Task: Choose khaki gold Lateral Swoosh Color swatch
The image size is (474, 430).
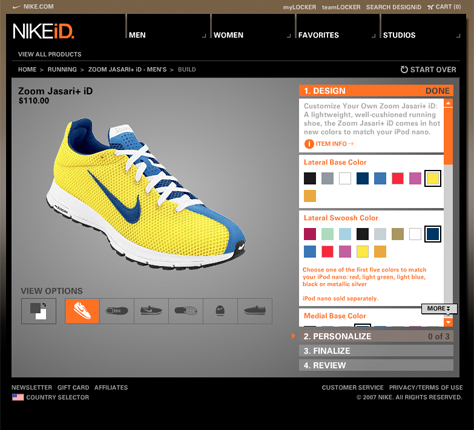Action: coord(398,234)
